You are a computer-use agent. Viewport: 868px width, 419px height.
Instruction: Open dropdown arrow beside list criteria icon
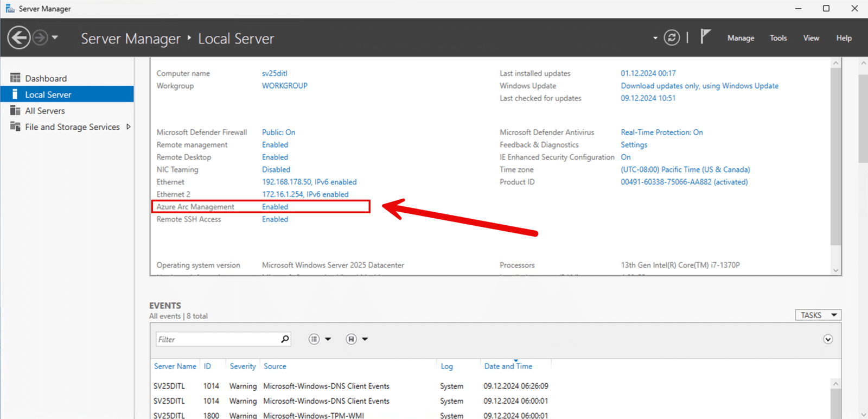tap(328, 339)
